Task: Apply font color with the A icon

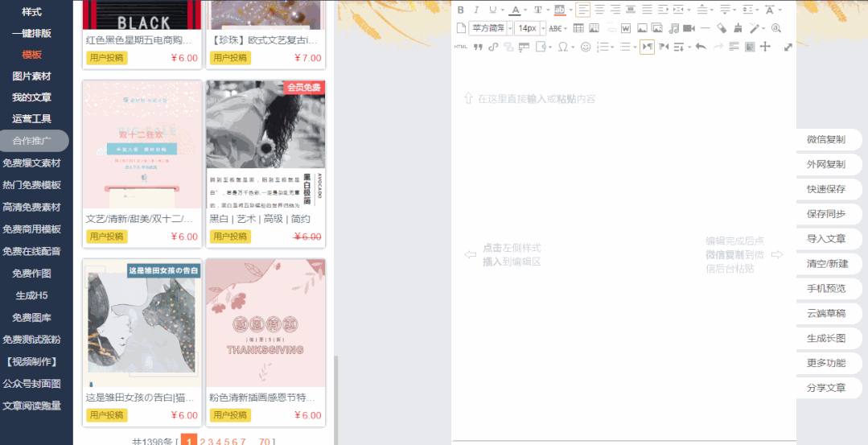Action: [x=516, y=10]
